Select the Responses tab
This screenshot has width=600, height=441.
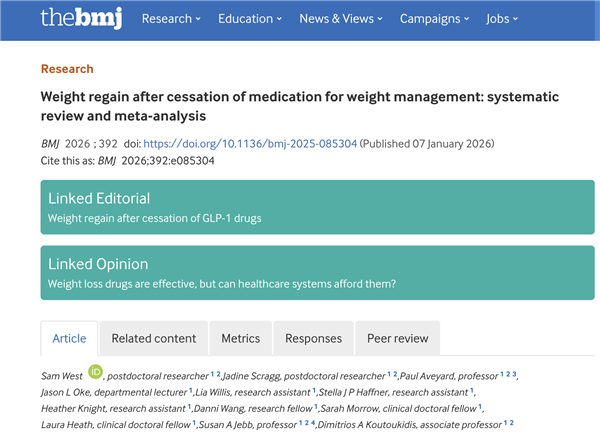(313, 338)
